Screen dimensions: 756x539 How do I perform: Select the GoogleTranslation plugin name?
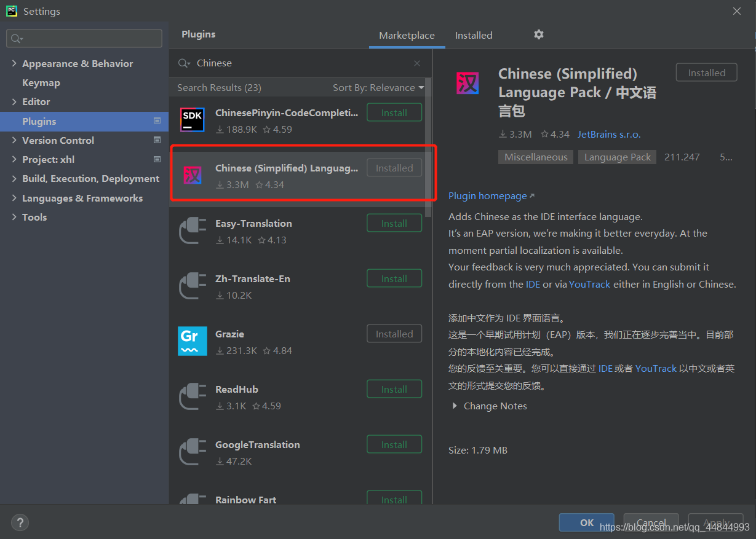pos(258,444)
